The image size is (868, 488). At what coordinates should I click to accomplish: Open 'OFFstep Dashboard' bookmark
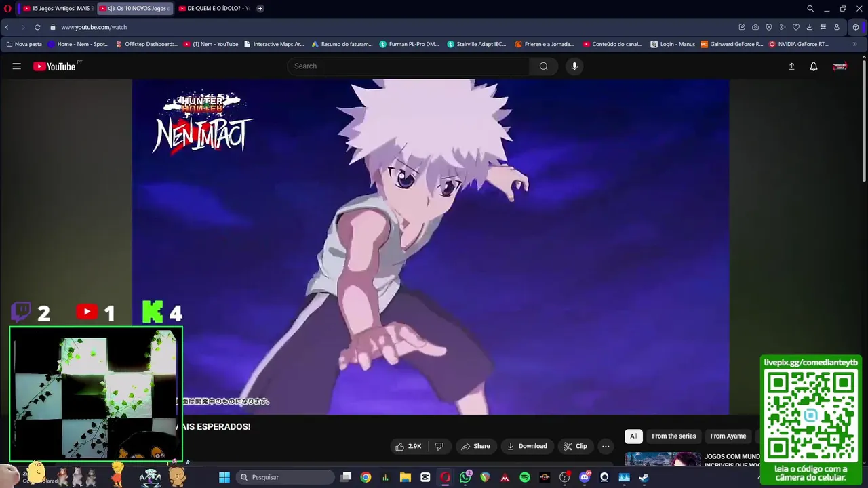click(x=146, y=44)
